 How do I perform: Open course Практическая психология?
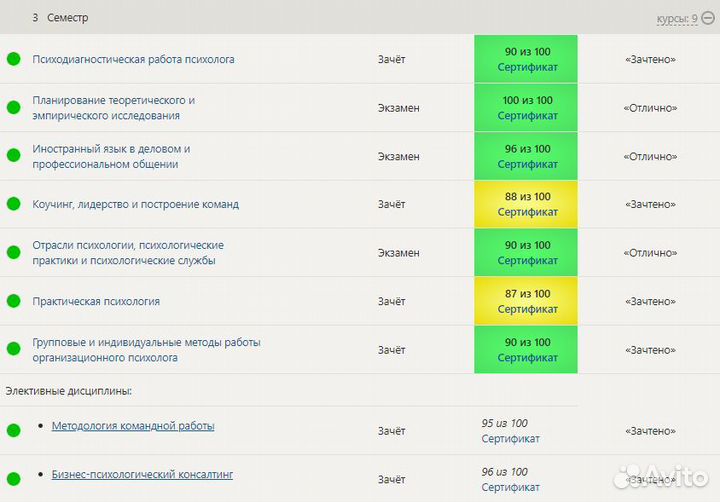tap(96, 301)
